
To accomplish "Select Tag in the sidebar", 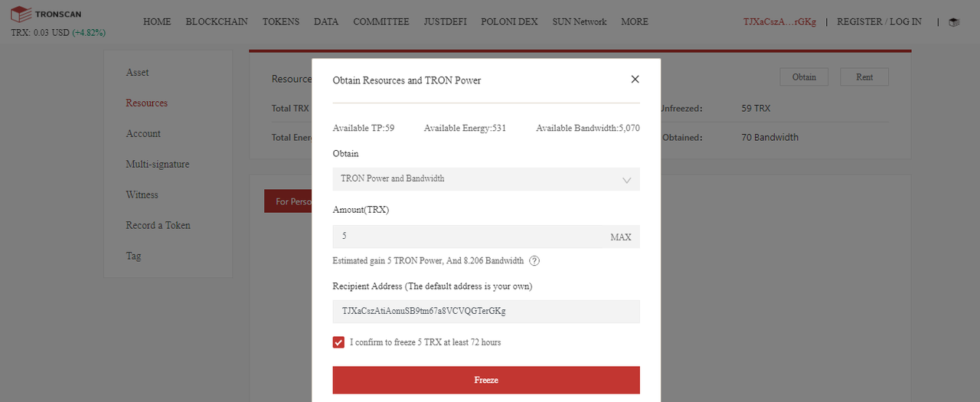I will click(134, 257).
